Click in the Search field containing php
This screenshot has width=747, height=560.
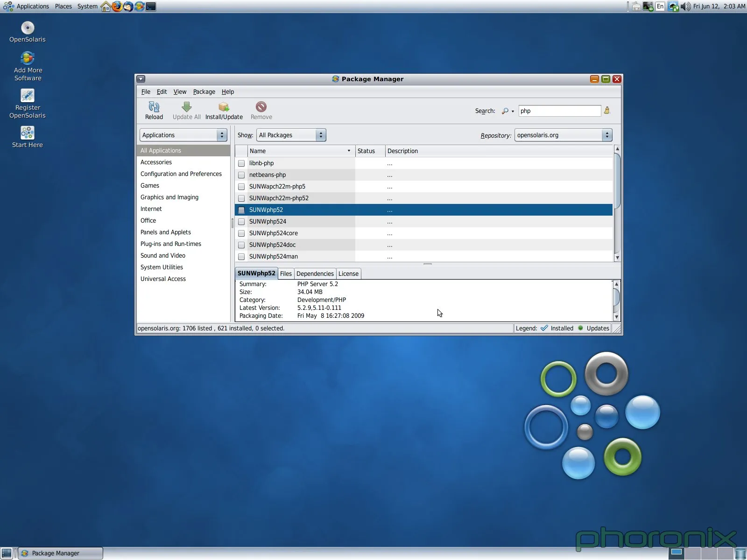[559, 111]
